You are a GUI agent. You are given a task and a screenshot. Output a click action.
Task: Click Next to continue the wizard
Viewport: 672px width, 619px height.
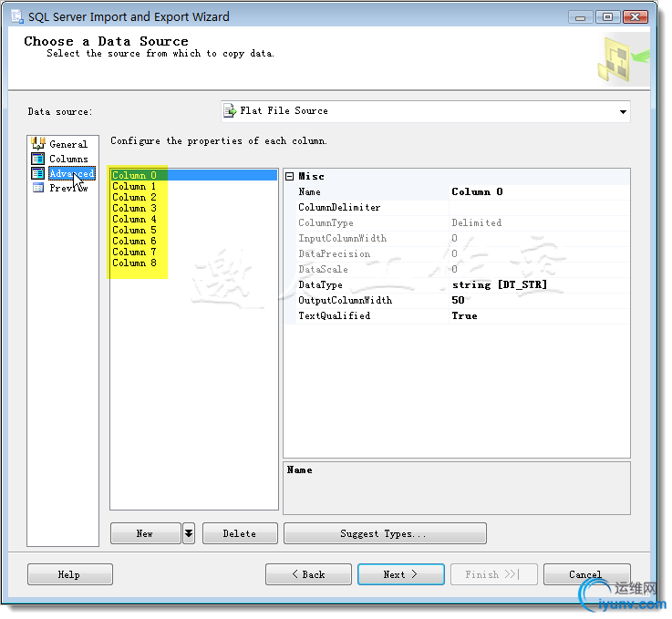[400, 574]
